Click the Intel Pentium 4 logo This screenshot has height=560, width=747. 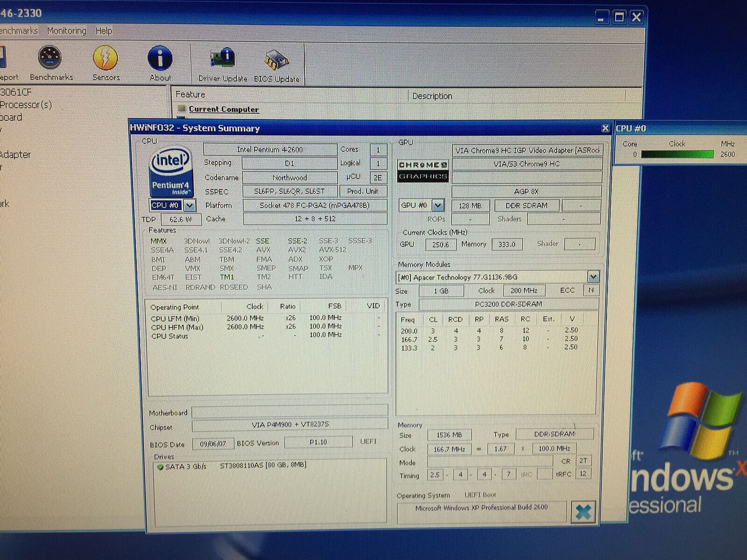tap(171, 172)
